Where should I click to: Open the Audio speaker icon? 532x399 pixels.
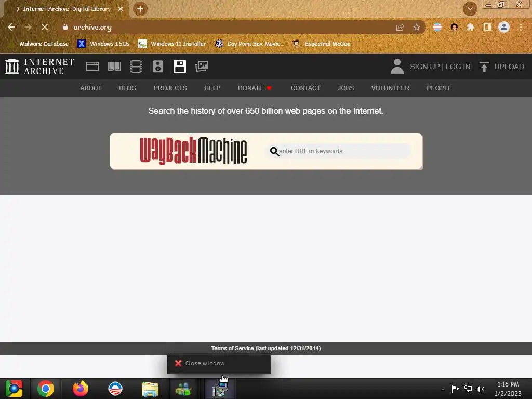coord(158,66)
